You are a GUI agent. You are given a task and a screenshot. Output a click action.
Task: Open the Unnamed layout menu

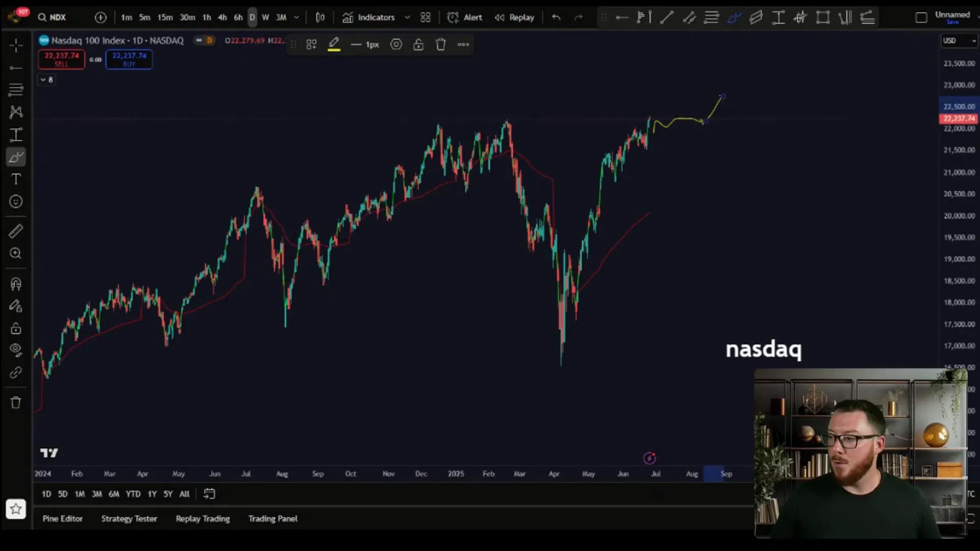coord(952,17)
